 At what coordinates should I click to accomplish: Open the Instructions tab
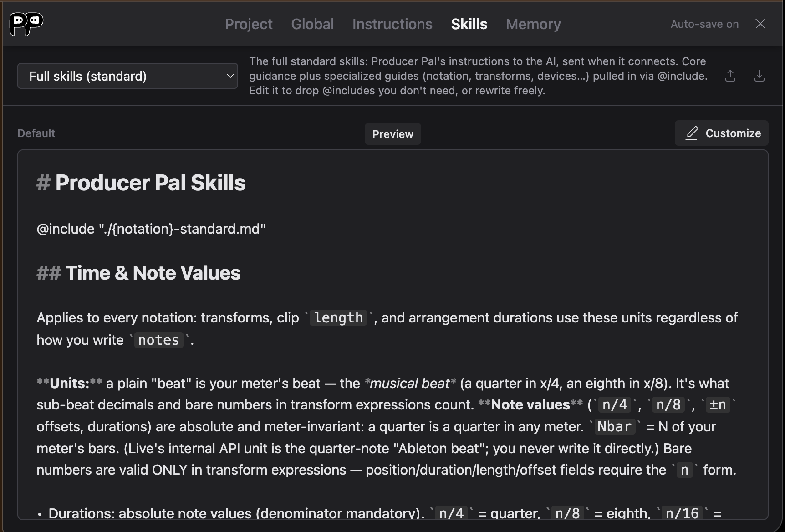pos(392,24)
